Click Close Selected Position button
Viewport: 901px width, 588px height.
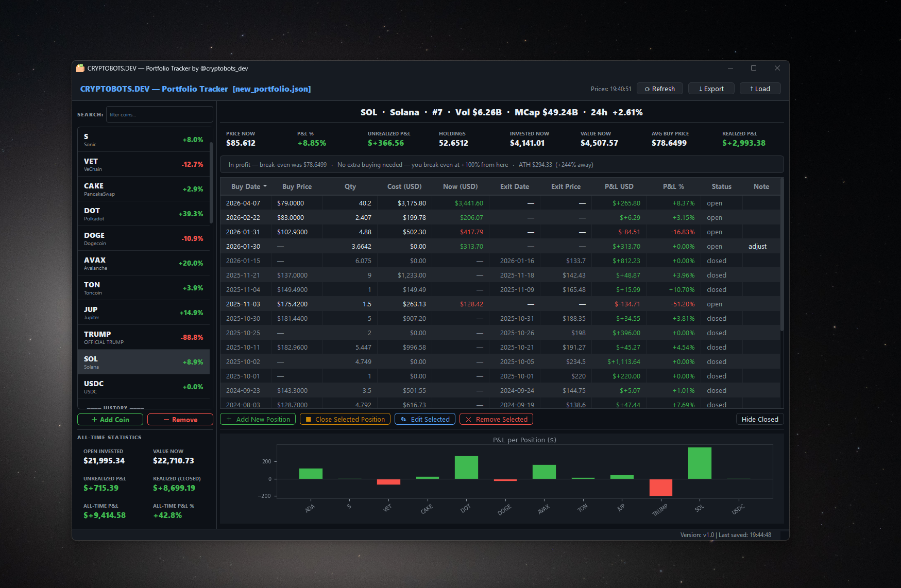tap(345, 419)
